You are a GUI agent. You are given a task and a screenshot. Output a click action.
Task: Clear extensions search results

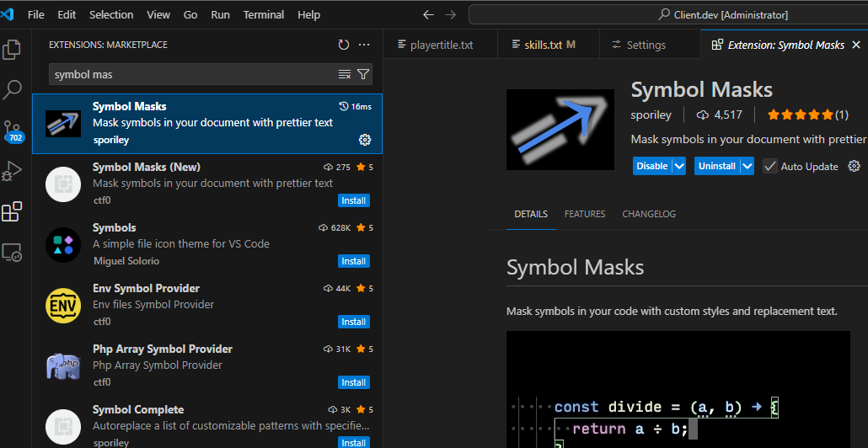coord(345,74)
